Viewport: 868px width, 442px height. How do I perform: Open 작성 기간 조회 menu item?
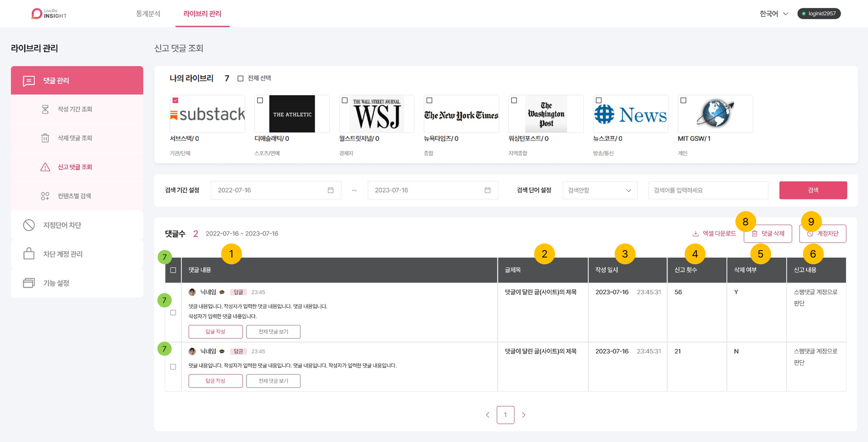[x=75, y=109]
